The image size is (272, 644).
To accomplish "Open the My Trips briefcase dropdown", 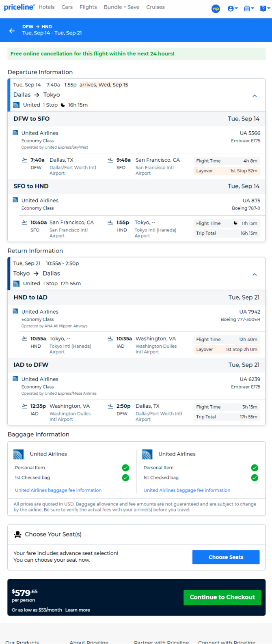I will coord(248,9).
